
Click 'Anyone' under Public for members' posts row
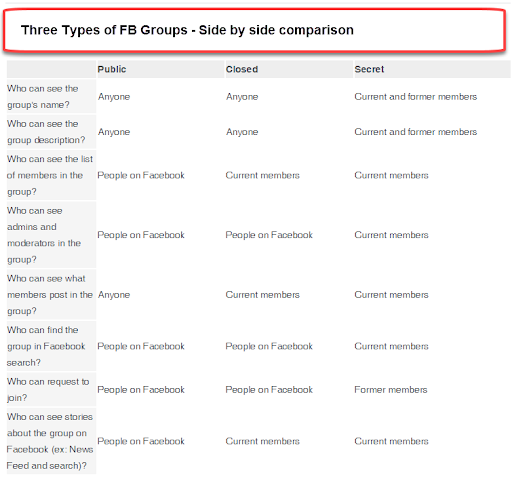(x=114, y=295)
